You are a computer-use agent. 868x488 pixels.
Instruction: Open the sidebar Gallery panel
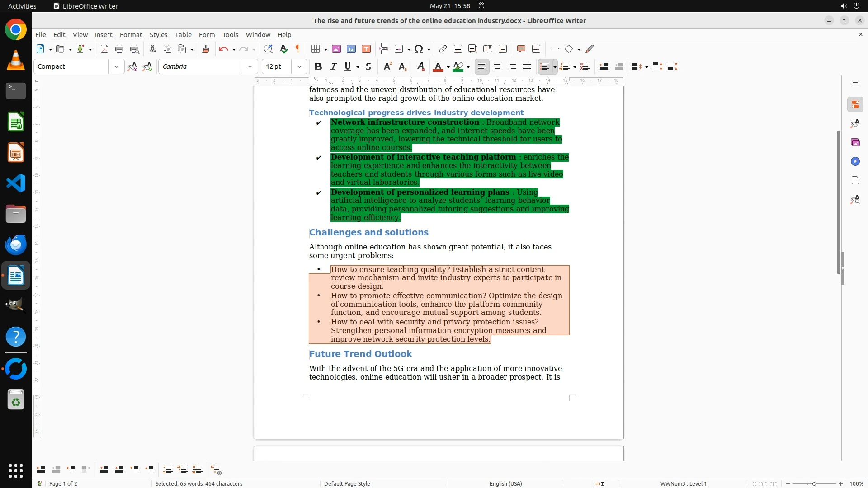point(855,142)
